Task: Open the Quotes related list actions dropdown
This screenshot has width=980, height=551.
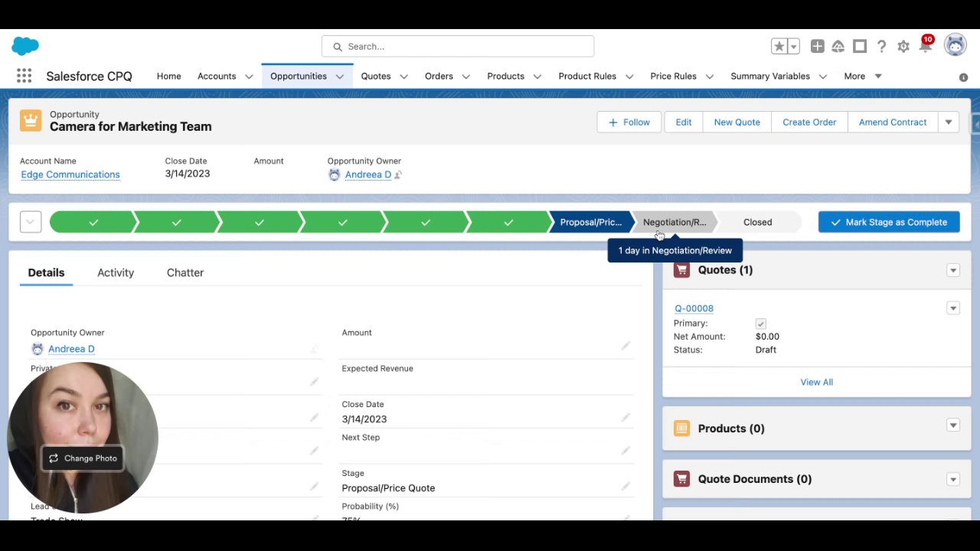Action: point(953,270)
